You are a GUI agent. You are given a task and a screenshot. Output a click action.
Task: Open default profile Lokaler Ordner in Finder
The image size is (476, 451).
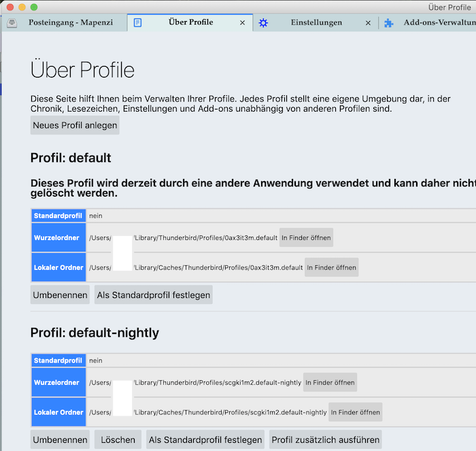[331, 267]
